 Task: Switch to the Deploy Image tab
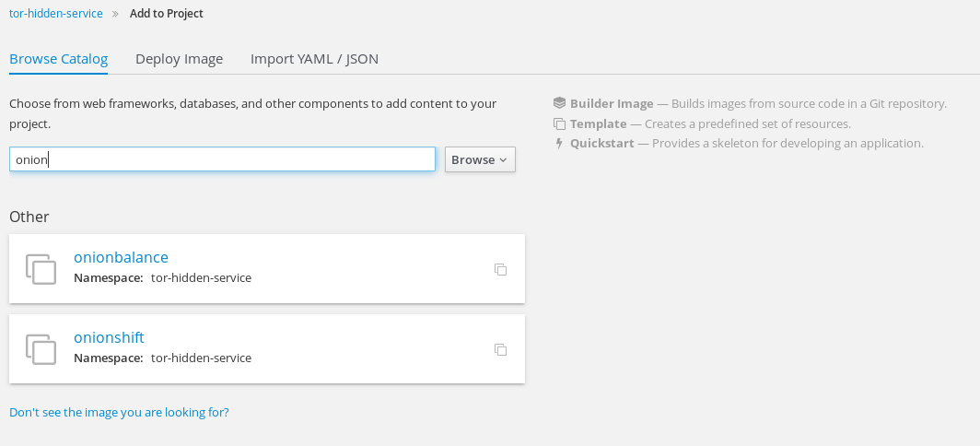pos(180,59)
